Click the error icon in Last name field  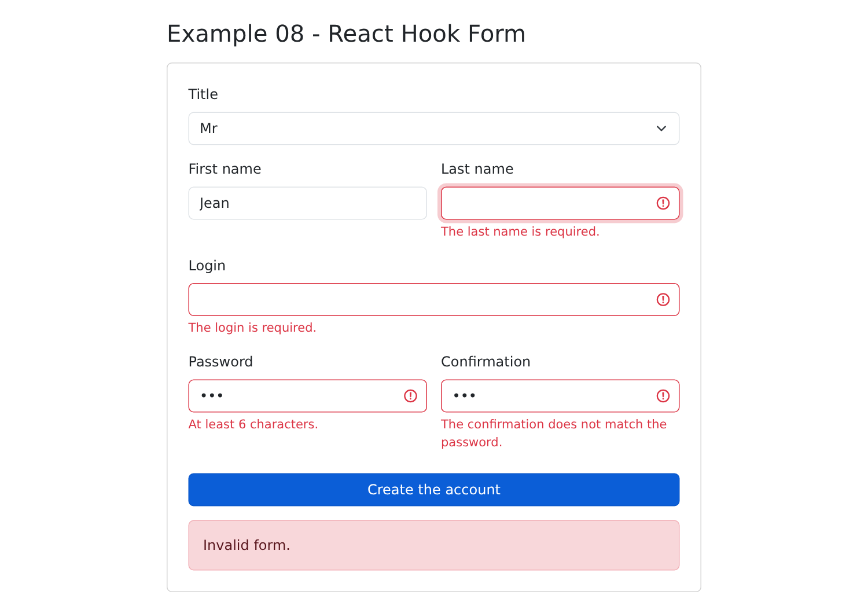(663, 203)
